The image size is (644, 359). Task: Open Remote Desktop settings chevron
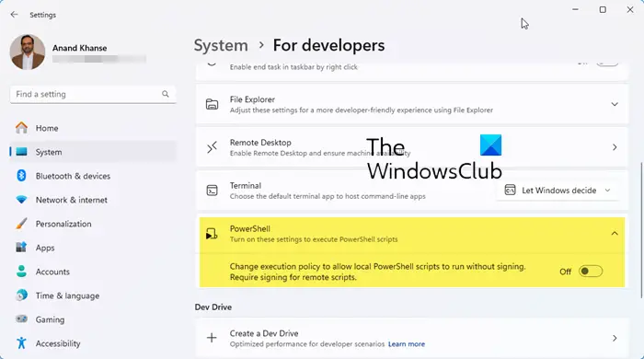615,147
